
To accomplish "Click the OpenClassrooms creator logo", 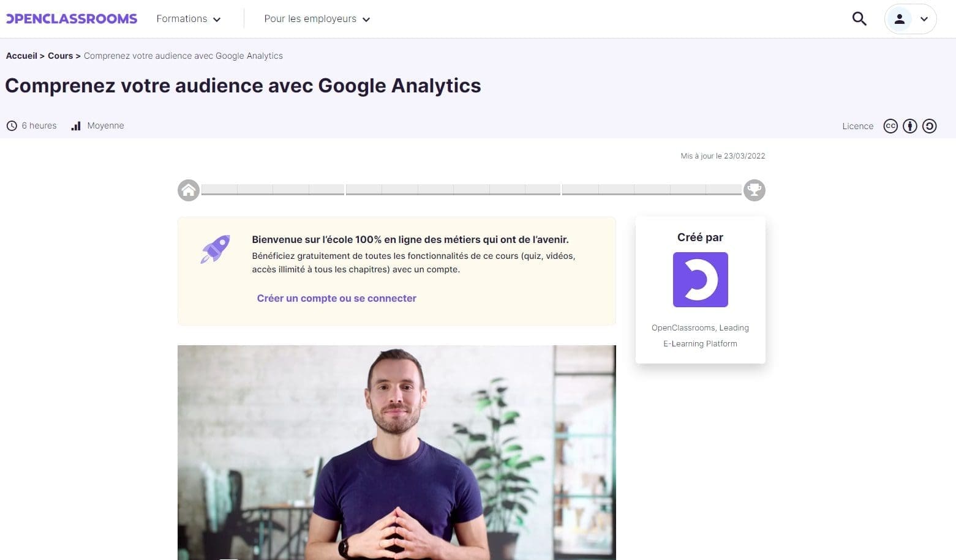I will (700, 280).
